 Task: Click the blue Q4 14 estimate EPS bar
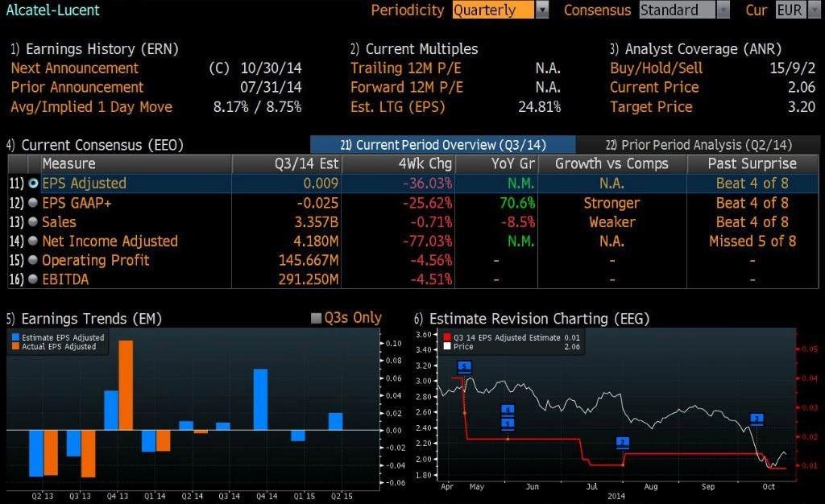pyautogui.click(x=260, y=399)
